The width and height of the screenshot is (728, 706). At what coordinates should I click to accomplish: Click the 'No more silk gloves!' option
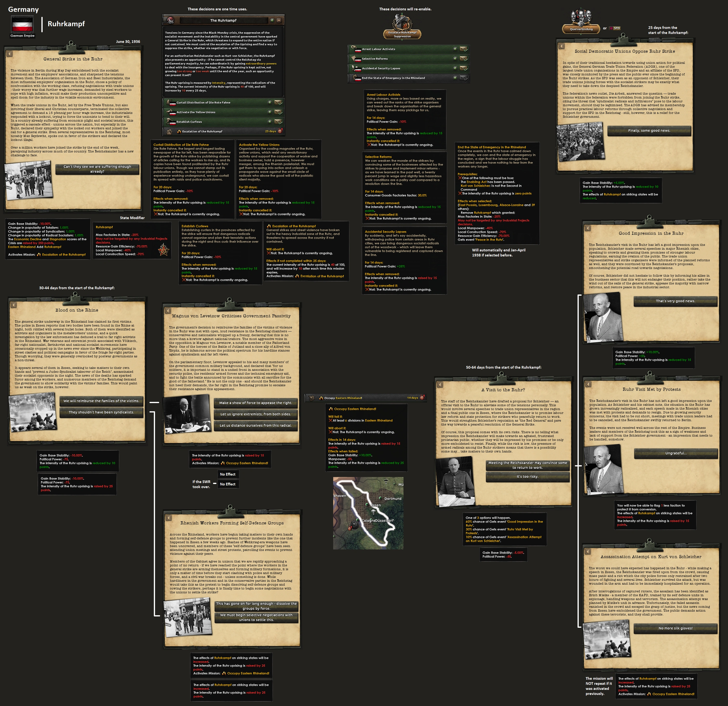pos(675,628)
